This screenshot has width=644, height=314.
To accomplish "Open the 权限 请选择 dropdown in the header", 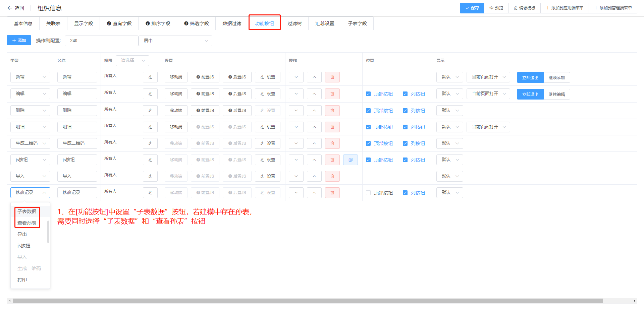I will [x=132, y=61].
